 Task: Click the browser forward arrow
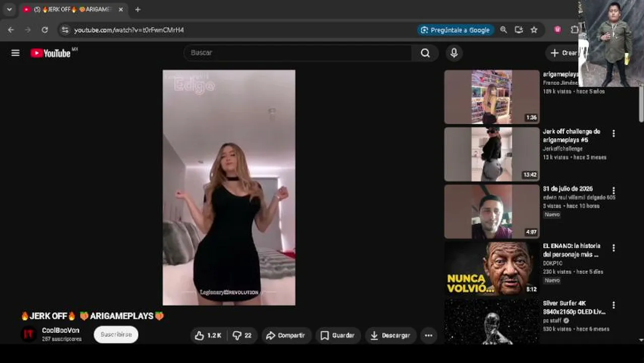(x=28, y=30)
